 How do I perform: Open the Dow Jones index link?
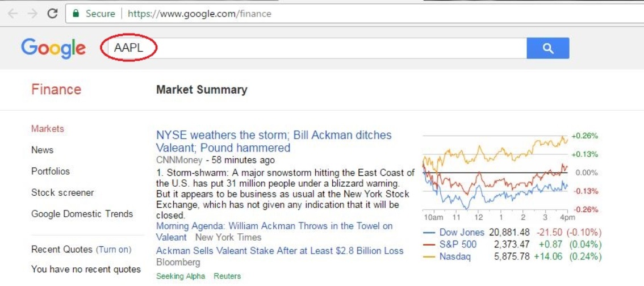click(462, 232)
